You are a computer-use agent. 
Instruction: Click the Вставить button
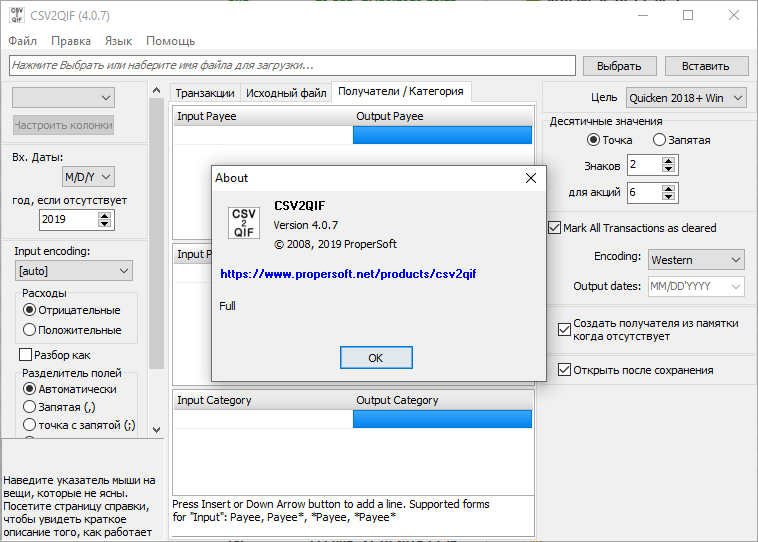tap(706, 66)
